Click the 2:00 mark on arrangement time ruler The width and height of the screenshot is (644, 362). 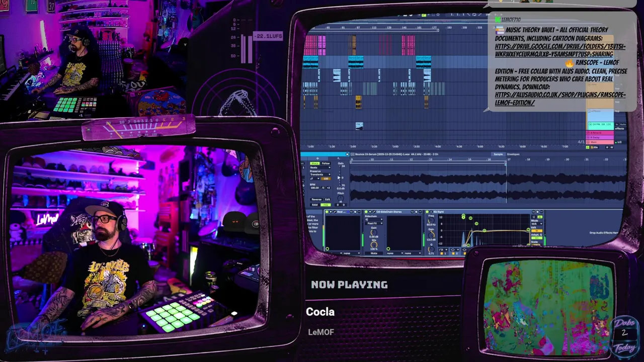coord(354,146)
